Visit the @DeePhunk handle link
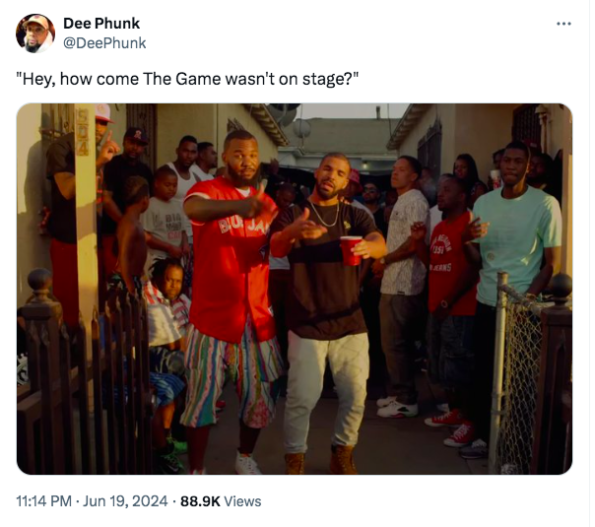The width and height of the screenshot is (595, 527). pos(104,43)
